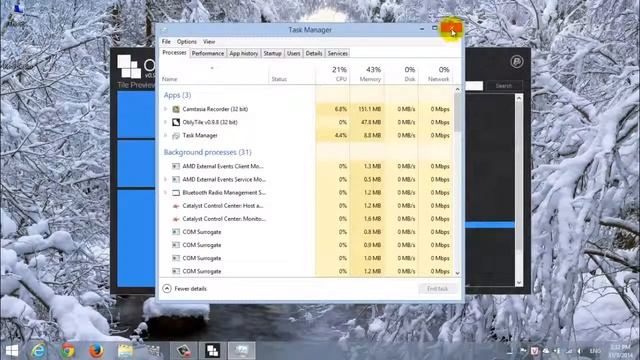Sort processes by Network column
This screenshot has height=360, width=640.
[x=435, y=74]
